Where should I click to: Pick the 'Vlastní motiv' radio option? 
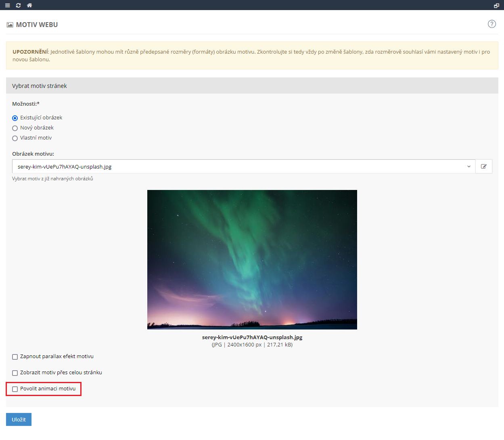(x=15, y=138)
